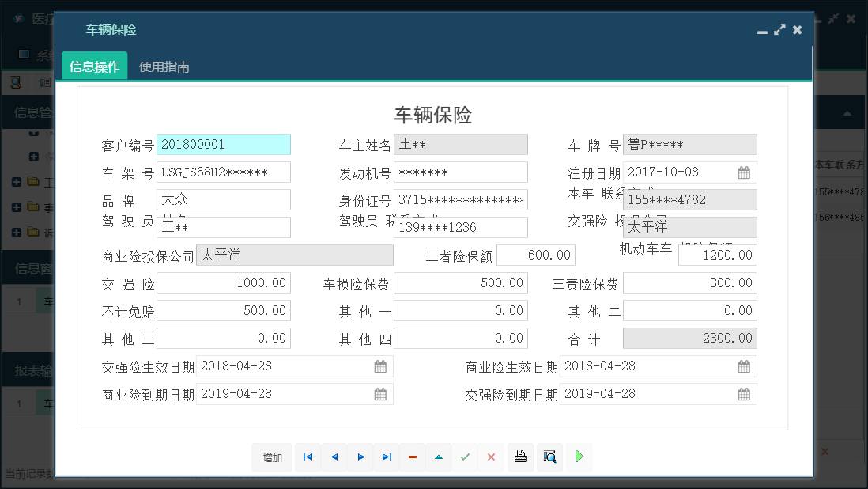The image size is (868, 489).
Task: Go to the previous record
Action: click(334, 457)
